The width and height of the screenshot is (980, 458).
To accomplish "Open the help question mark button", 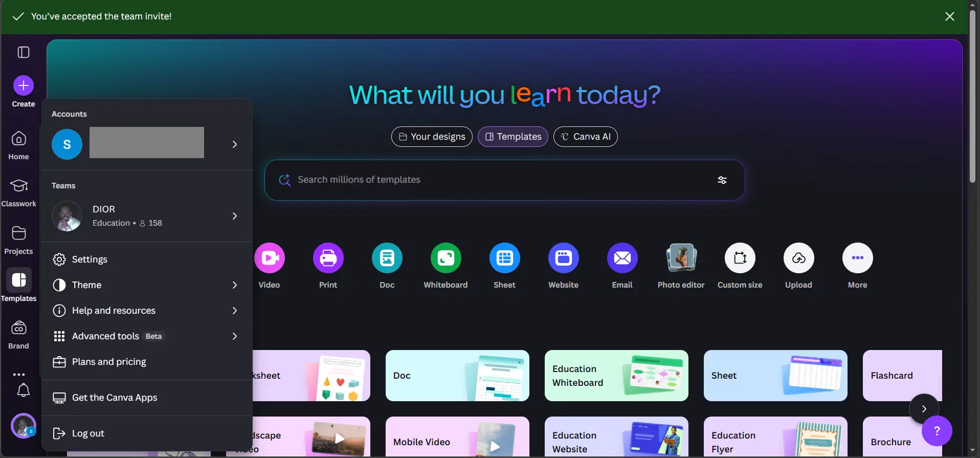I will tap(937, 431).
